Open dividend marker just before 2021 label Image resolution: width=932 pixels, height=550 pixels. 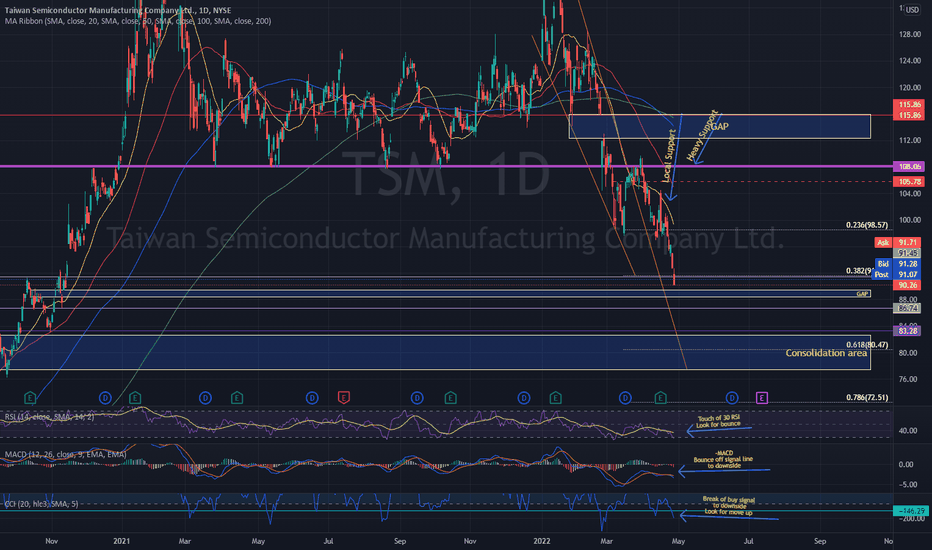click(105, 397)
